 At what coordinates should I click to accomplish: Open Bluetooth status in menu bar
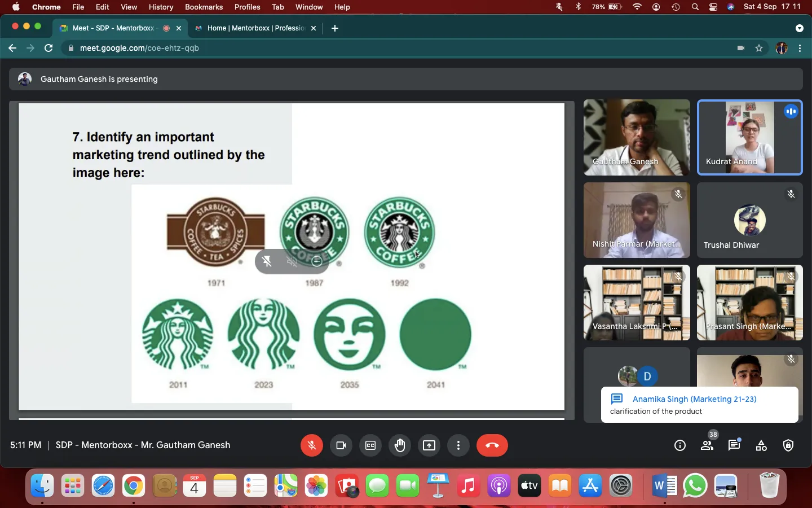click(578, 7)
